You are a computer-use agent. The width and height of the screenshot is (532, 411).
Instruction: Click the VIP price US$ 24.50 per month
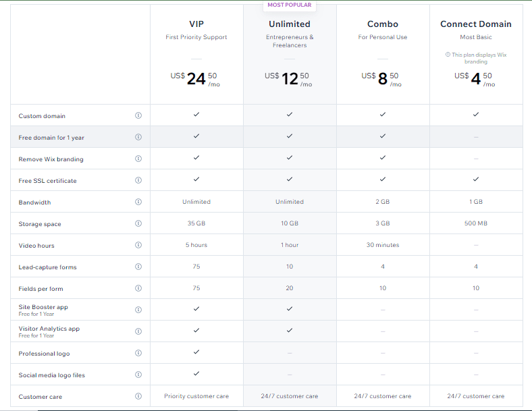click(195, 79)
